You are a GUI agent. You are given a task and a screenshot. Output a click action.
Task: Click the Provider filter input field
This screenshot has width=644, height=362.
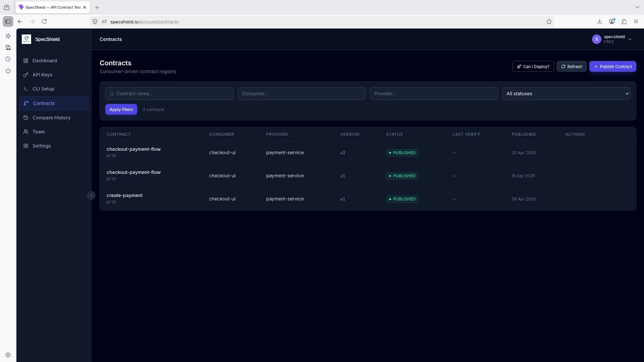[x=434, y=94]
